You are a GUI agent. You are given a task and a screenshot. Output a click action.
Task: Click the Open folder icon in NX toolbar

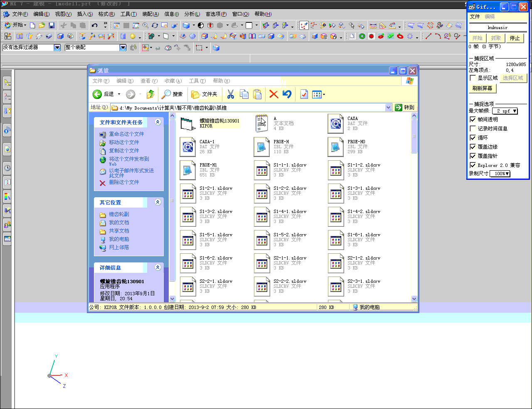42,25
